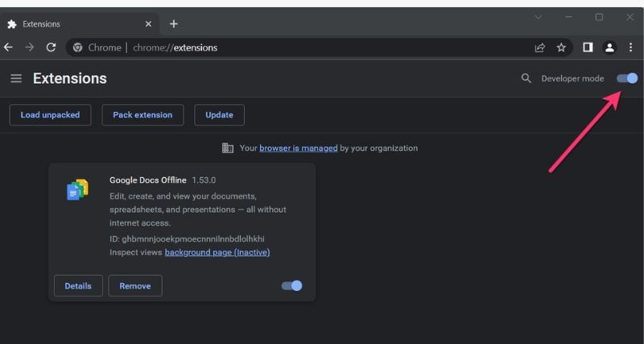
Task: Open the browser side panel icon
Action: 588,48
